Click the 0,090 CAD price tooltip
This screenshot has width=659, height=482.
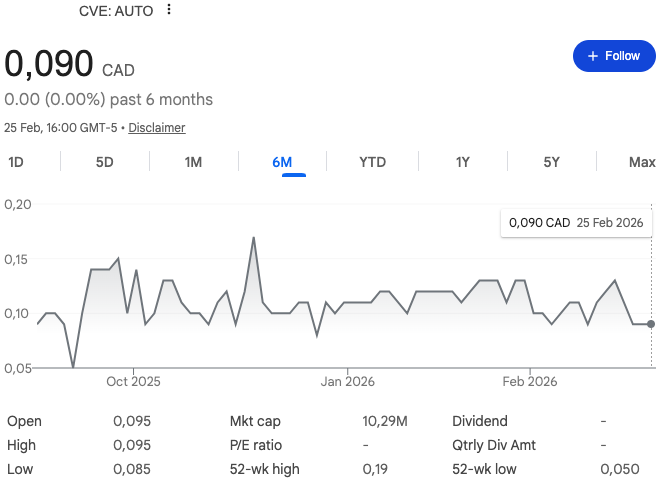point(575,223)
